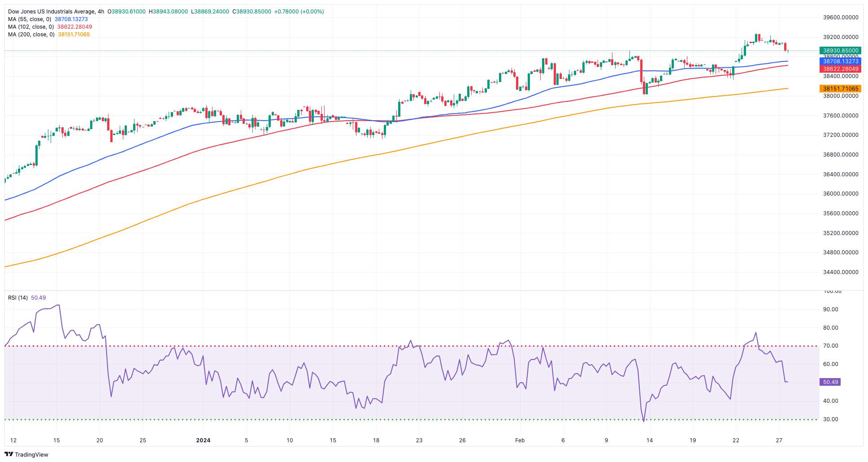Click the 80.00 RSI axis label
This screenshot has height=462, width=868.
830,328
